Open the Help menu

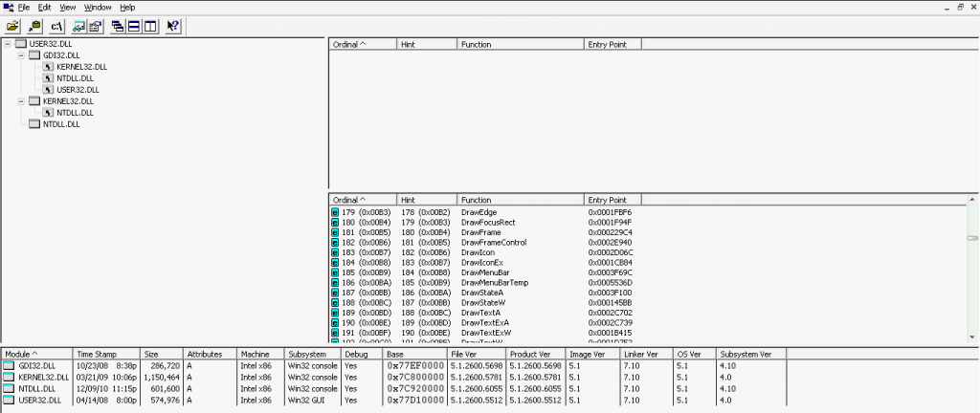point(127,8)
